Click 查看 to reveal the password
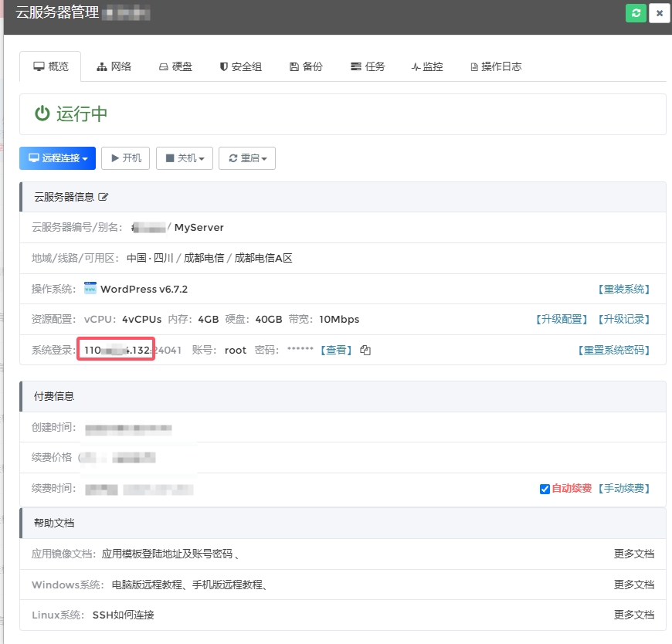The image size is (672, 644). point(336,350)
